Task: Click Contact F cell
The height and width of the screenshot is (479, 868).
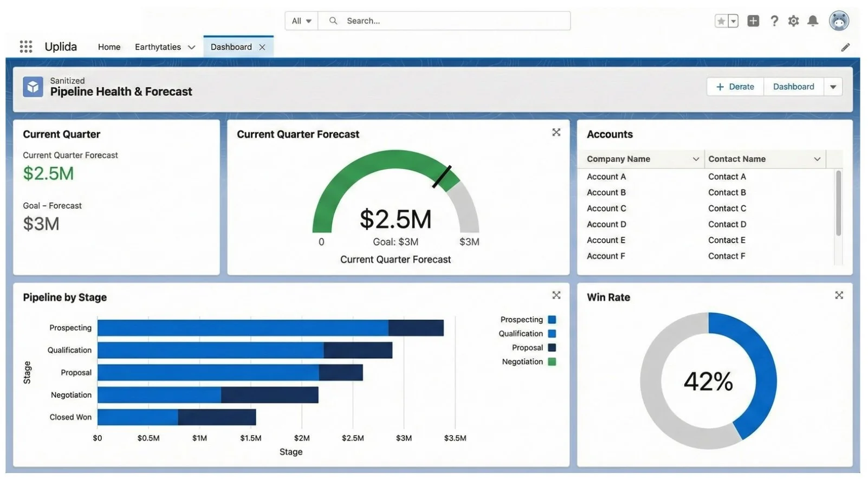Action: (x=727, y=256)
